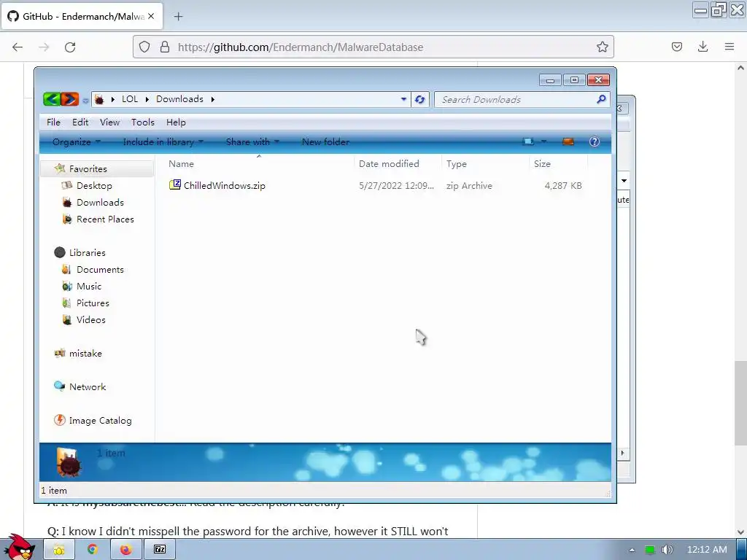This screenshot has width=747, height=560.
Task: Open the address bar history dropdown
Action: click(x=403, y=99)
